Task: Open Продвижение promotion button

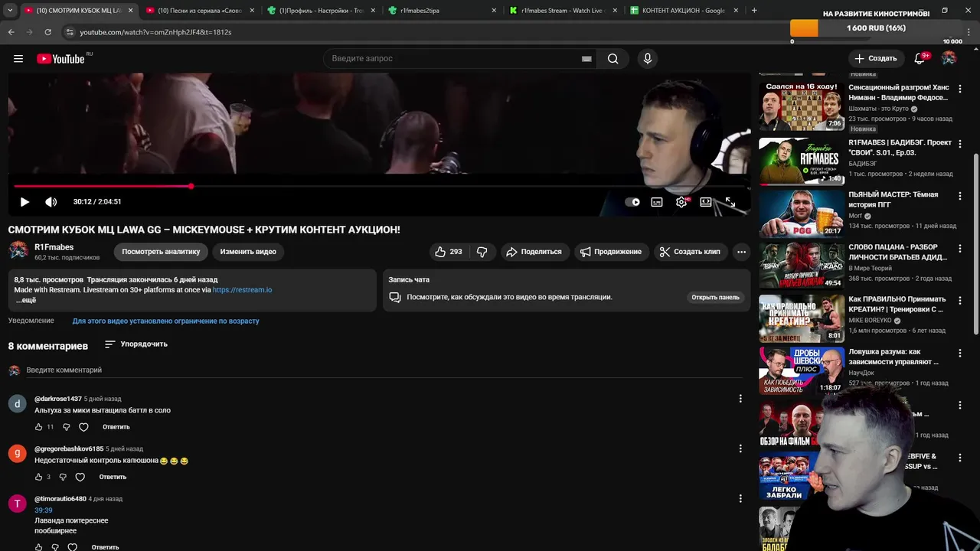Action: [x=610, y=252]
